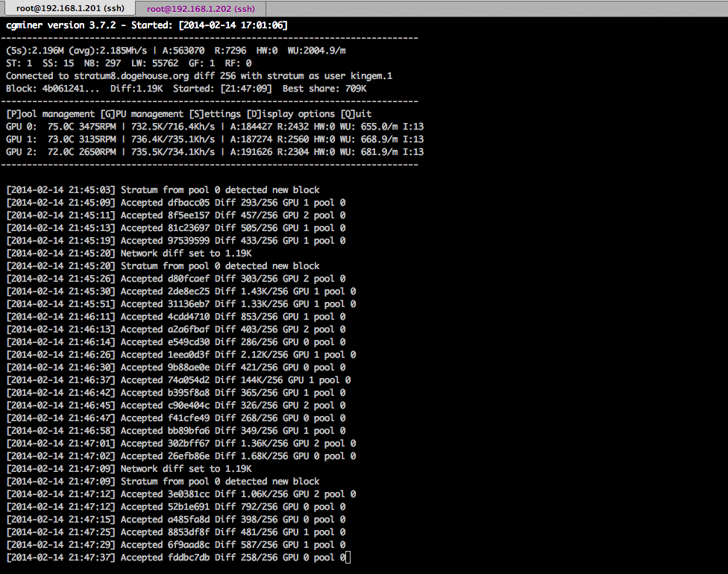Click log line Accepted 3e0381cc
728x574 pixels.
181,495
